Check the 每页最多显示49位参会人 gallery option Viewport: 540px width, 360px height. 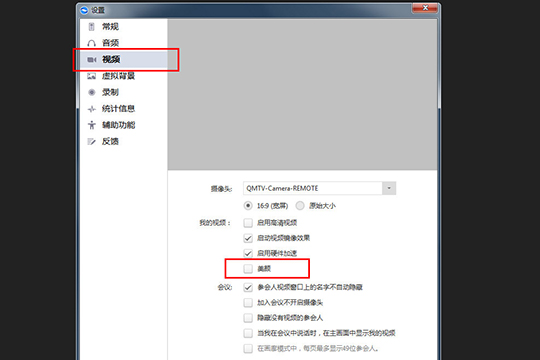pos(248,348)
